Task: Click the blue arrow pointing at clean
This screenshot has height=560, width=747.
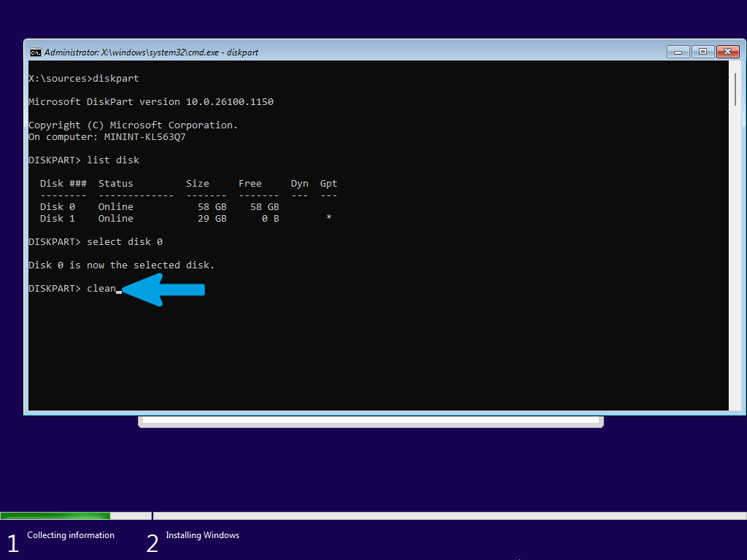Action: click(163, 289)
